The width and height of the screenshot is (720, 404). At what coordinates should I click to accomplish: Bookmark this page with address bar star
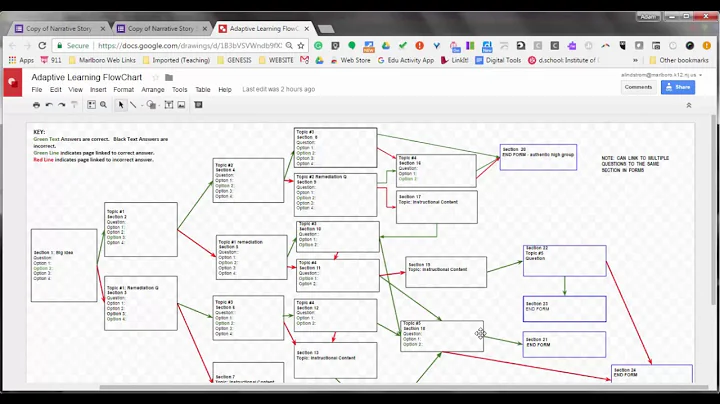click(301, 45)
